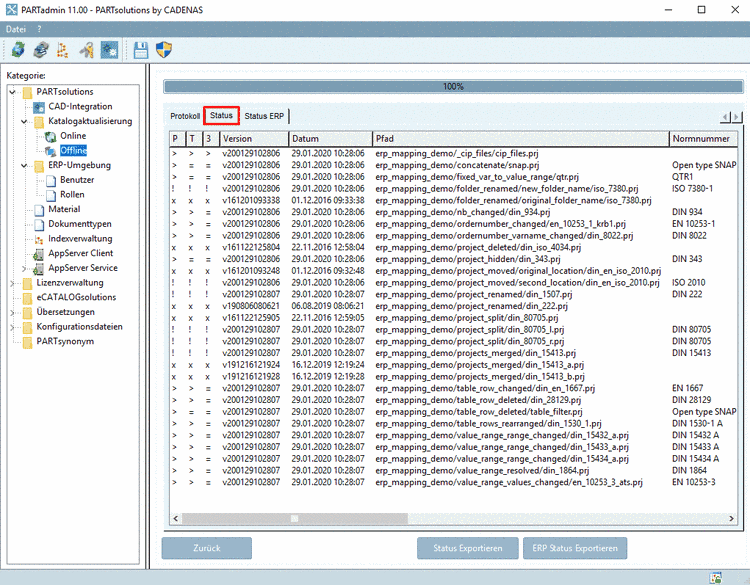This screenshot has height=585, width=750.
Task: Click the floppy disk save icon
Action: [141, 50]
